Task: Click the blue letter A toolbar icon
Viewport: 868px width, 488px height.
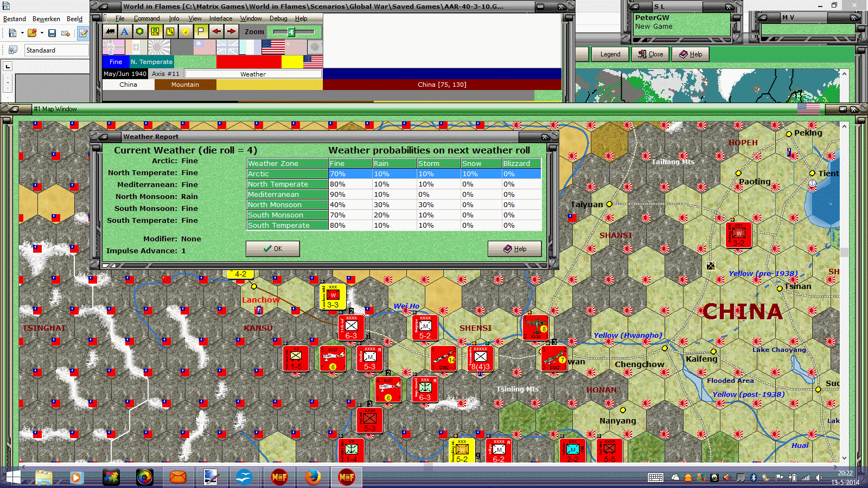Action: [125, 31]
